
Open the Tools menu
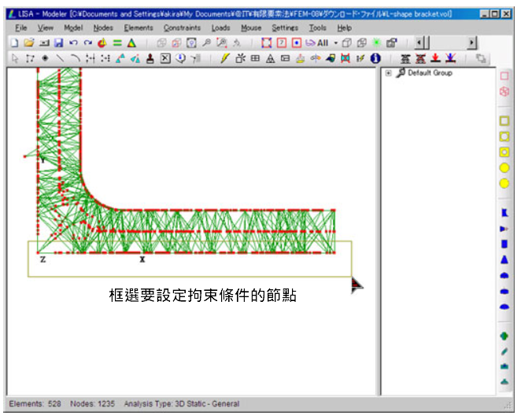tap(318, 28)
